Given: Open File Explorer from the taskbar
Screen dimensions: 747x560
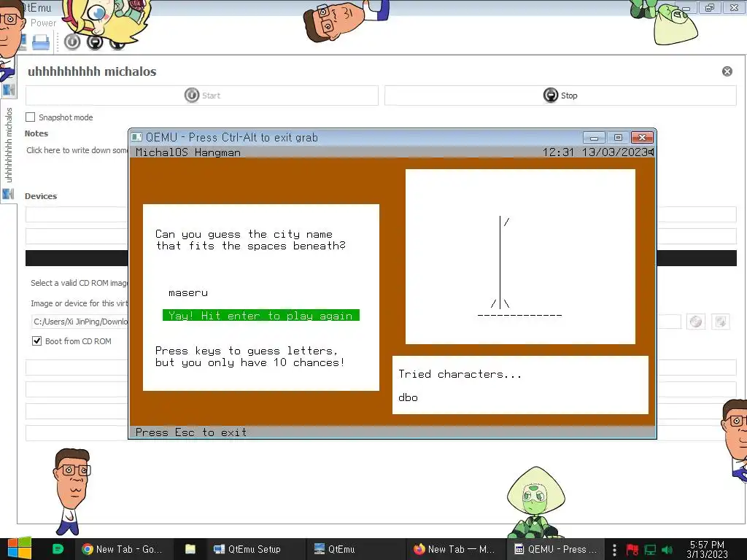Looking at the screenshot, I should coord(190,549).
